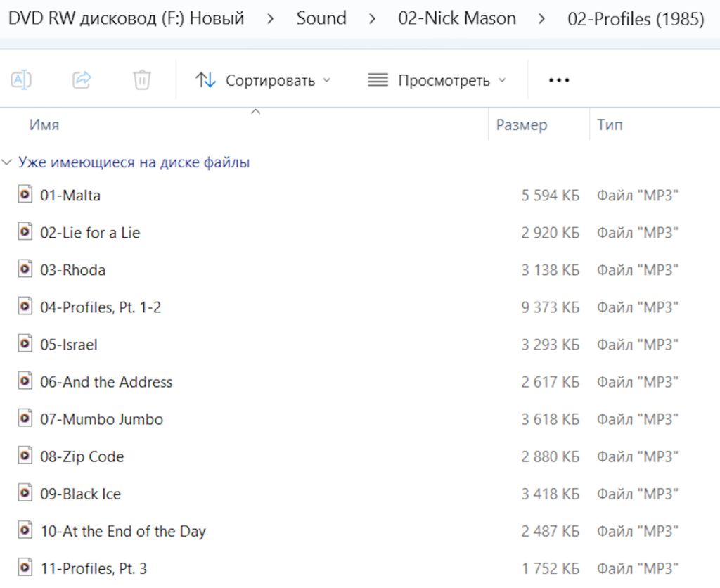The image size is (720, 588).
Task: Click the MP3 icon beside 05-Israel
Action: [x=25, y=344]
